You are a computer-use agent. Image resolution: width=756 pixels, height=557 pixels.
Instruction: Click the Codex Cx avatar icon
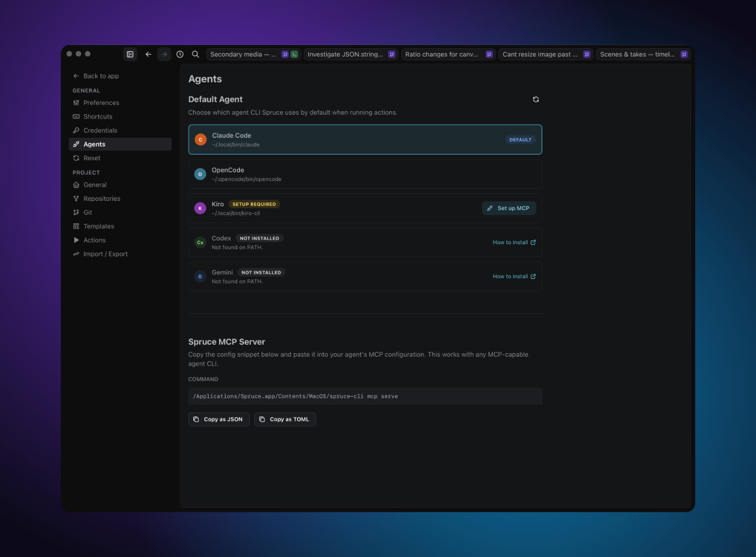click(x=200, y=243)
